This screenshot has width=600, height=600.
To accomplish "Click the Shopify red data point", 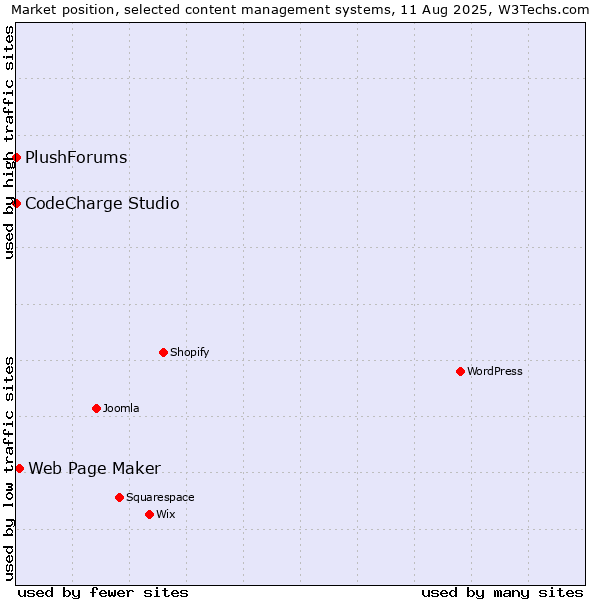I will pos(163,352).
